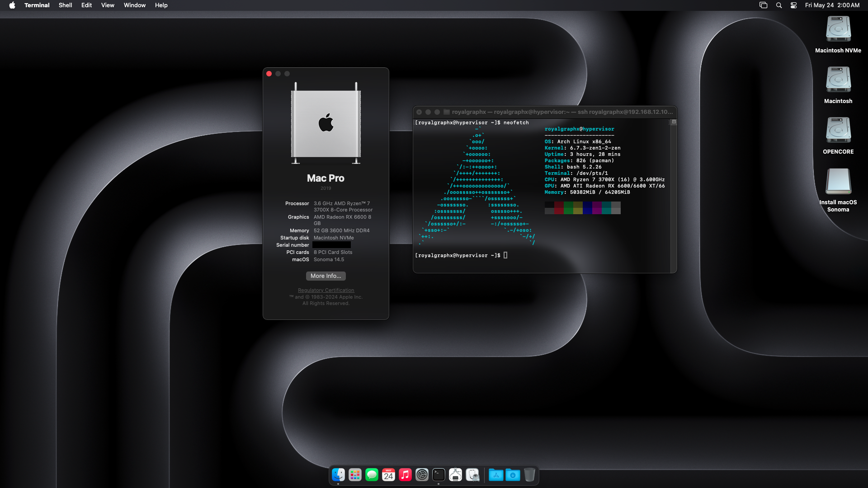868x488 pixels.
Task: Click the blue color block in neofetch
Action: (587, 208)
